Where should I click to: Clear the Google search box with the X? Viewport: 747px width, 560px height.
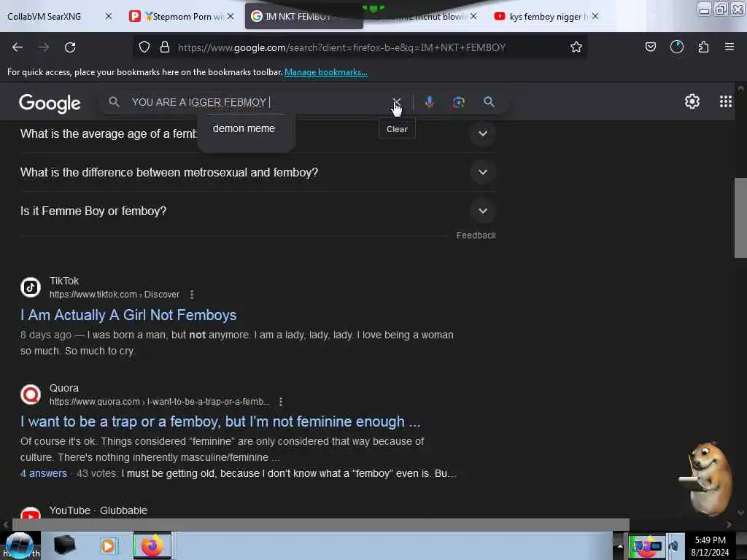pyautogui.click(x=396, y=102)
